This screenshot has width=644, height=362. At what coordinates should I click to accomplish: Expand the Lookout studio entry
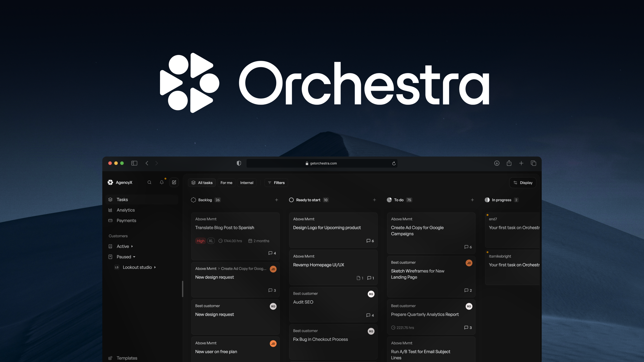[155, 267]
